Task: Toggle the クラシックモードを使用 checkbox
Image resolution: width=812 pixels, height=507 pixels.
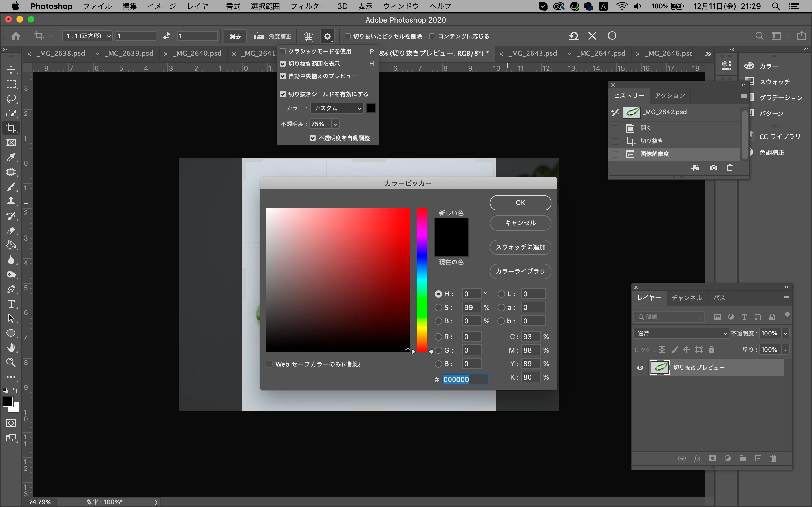Action: pos(283,51)
